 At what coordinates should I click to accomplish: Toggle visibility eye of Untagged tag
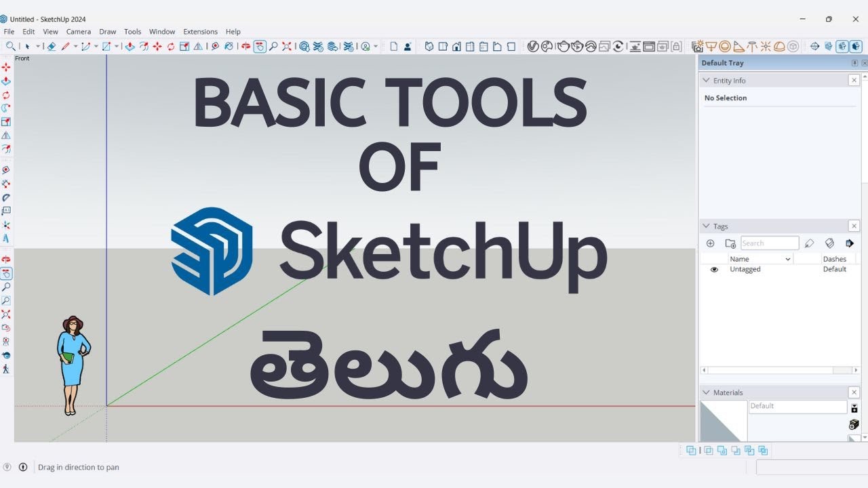pyautogui.click(x=714, y=270)
